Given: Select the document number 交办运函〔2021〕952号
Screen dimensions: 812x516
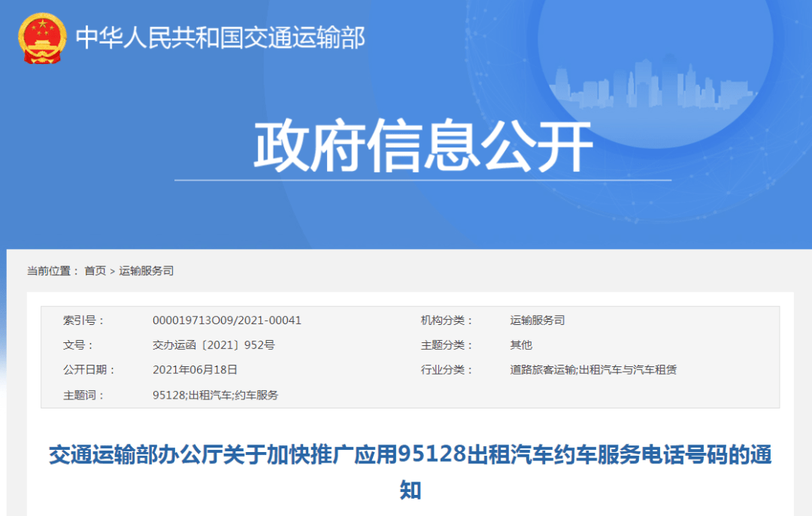Looking at the screenshot, I should point(214,345).
